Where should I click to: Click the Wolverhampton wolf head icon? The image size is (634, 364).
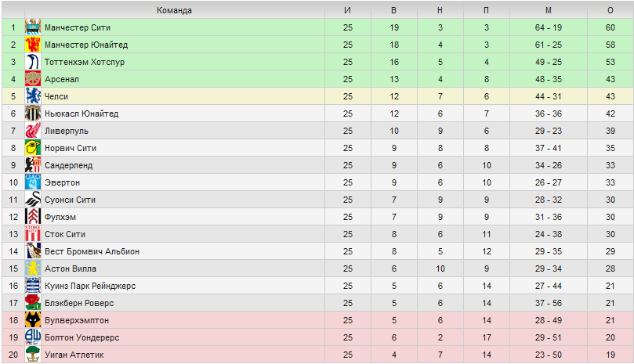[x=33, y=320]
